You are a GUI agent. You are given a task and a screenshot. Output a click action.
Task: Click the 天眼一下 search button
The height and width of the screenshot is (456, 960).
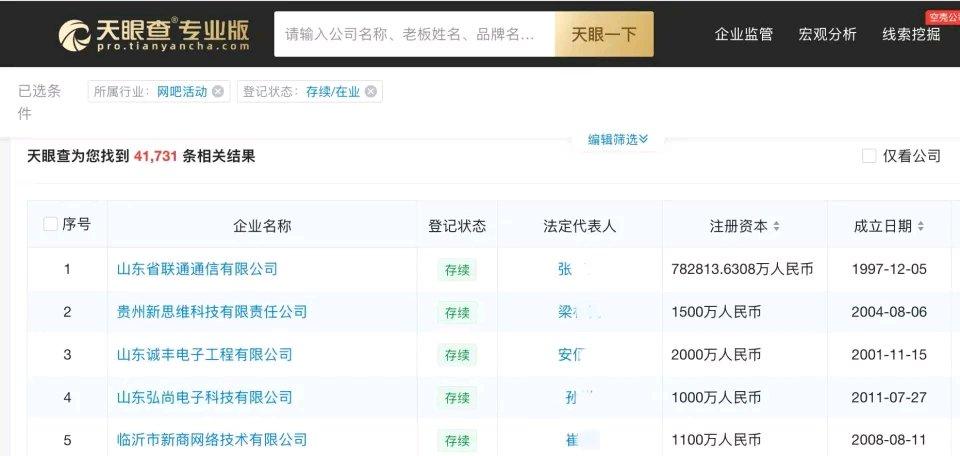pyautogui.click(x=604, y=34)
